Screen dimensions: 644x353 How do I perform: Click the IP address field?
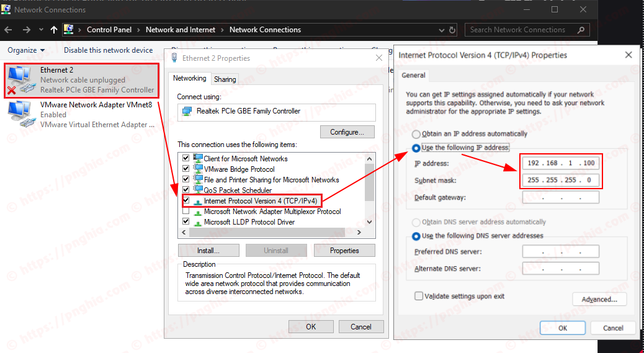(x=561, y=163)
